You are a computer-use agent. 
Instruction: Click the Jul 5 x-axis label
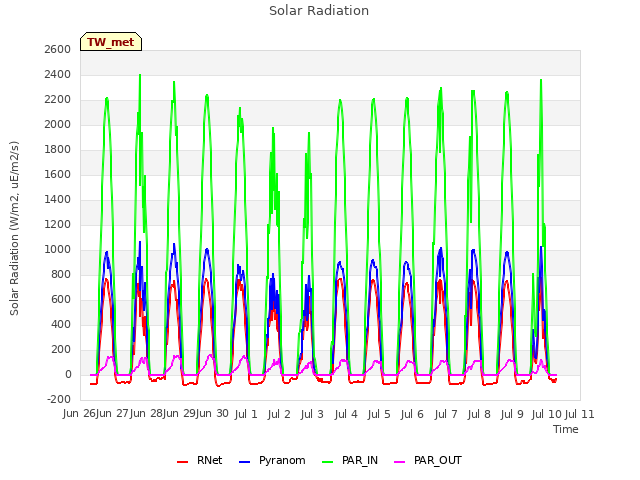[x=379, y=414]
